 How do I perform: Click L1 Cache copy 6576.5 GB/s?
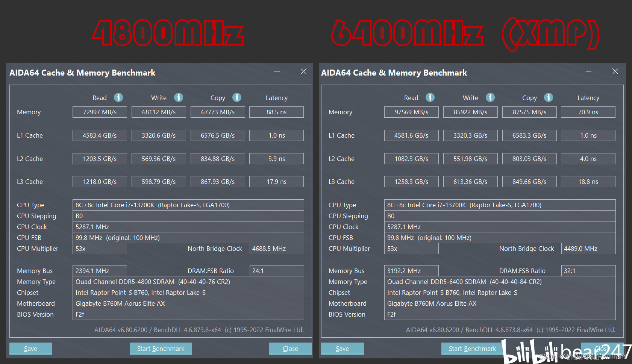point(218,135)
